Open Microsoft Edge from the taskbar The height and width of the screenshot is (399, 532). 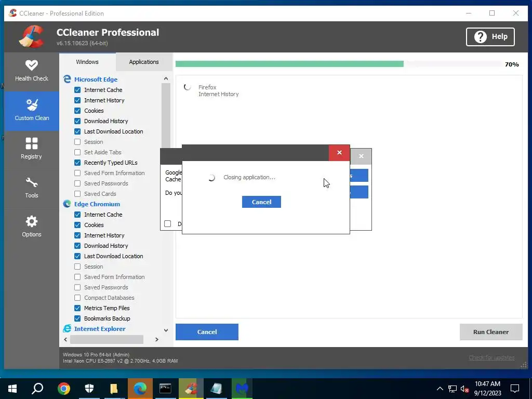[x=140, y=389]
